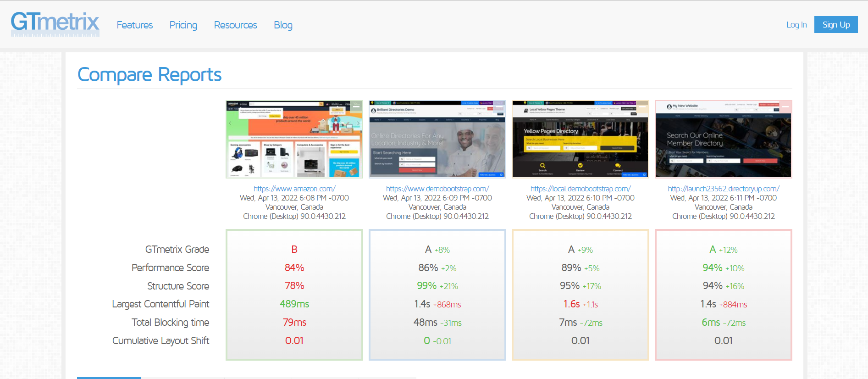Click Amazon's 84% performance score
Screen dimensions: 868x379
tap(294, 268)
